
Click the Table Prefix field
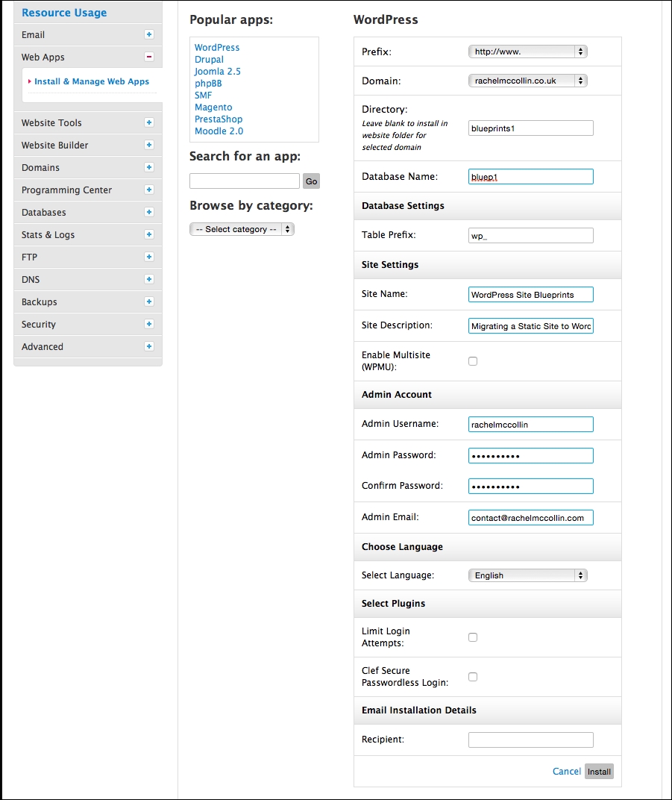point(531,235)
